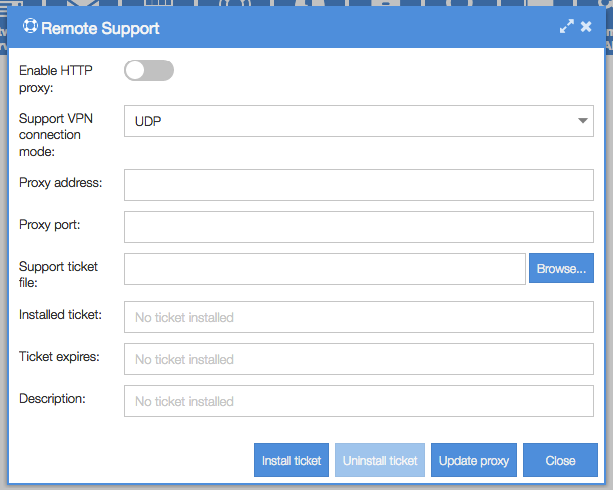
Task: Focus the Proxy port text box
Action: (x=358, y=227)
